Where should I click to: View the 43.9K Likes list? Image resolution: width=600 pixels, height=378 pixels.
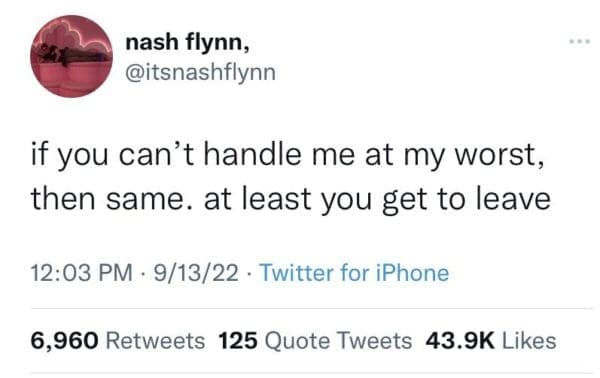point(491,341)
